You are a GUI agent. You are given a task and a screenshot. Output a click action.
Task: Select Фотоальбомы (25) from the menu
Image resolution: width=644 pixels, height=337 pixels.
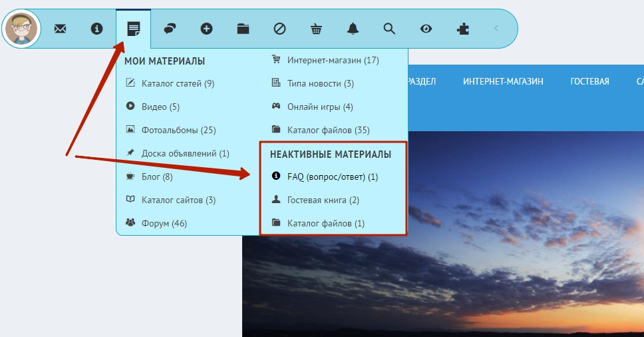point(178,130)
